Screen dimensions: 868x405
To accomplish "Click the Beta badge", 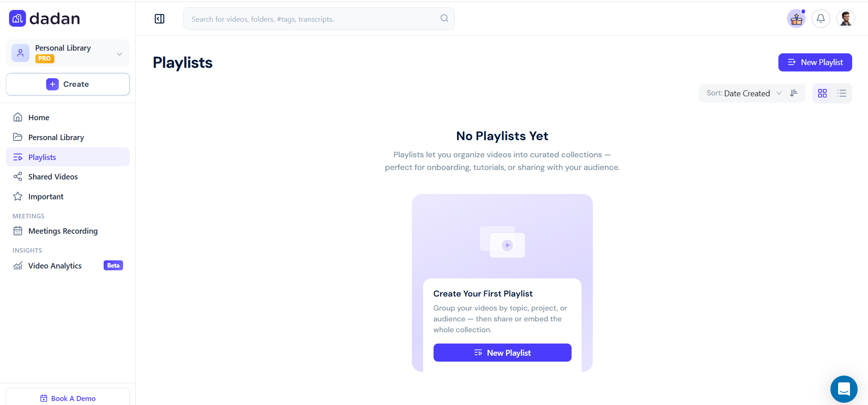I will pos(113,265).
